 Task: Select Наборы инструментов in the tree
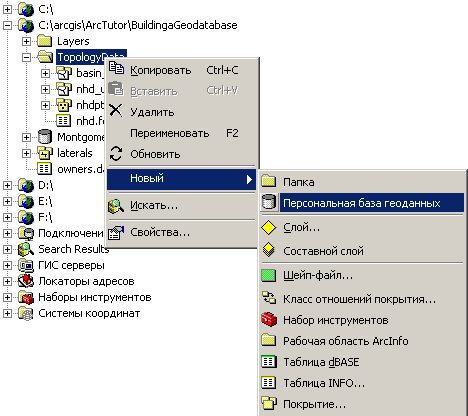point(95,297)
